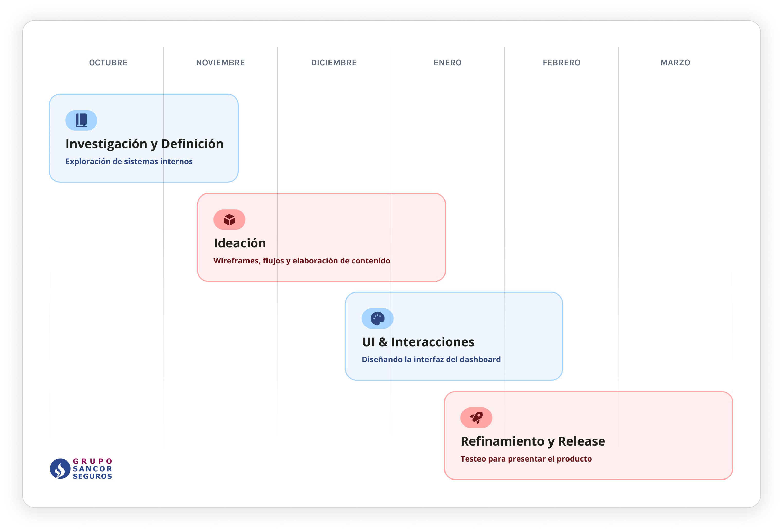The width and height of the screenshot is (783, 532).
Task: Click 'Diseñando la interfaz del dashboard' text
Action: tap(431, 359)
